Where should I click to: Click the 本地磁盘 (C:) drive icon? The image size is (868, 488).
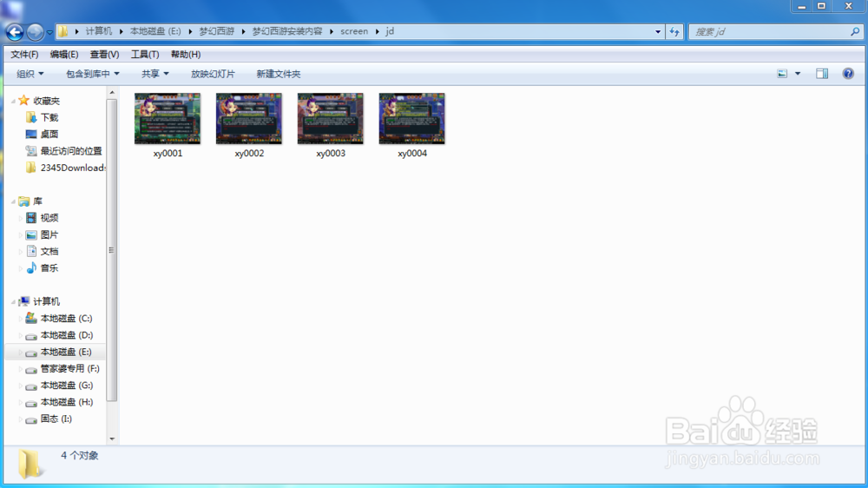pos(31,319)
